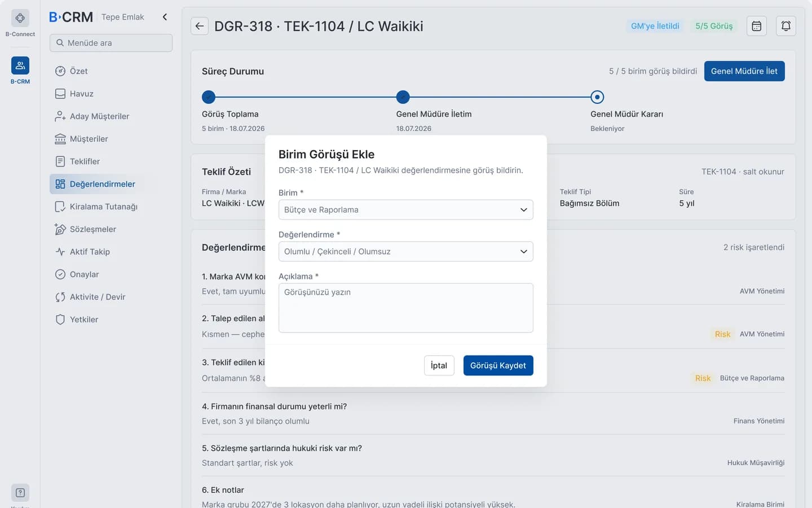Click the Menüde ara search field
Screen dimensions: 812x508
pyautogui.click(x=111, y=43)
